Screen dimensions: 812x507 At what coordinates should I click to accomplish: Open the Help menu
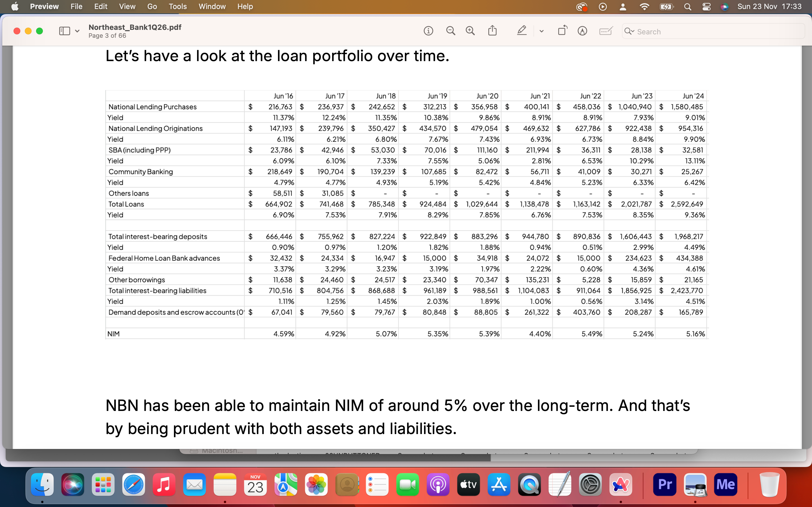245,7
